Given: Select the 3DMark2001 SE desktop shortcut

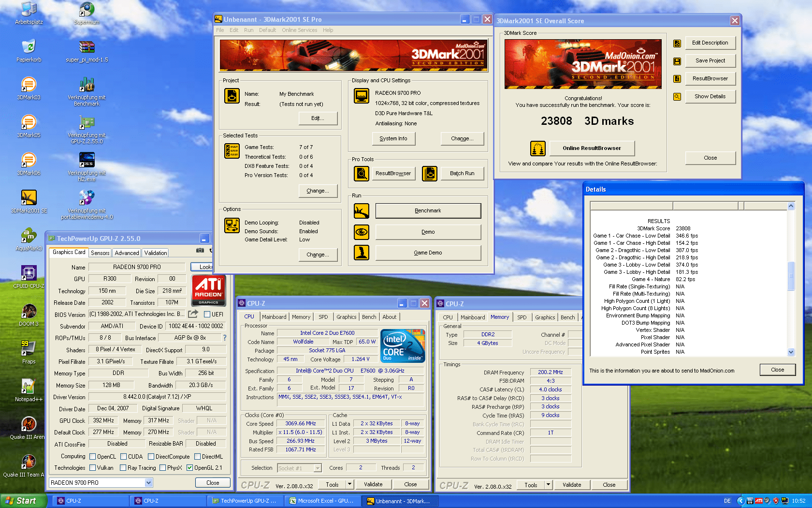Looking at the screenshot, I should click(x=29, y=202).
